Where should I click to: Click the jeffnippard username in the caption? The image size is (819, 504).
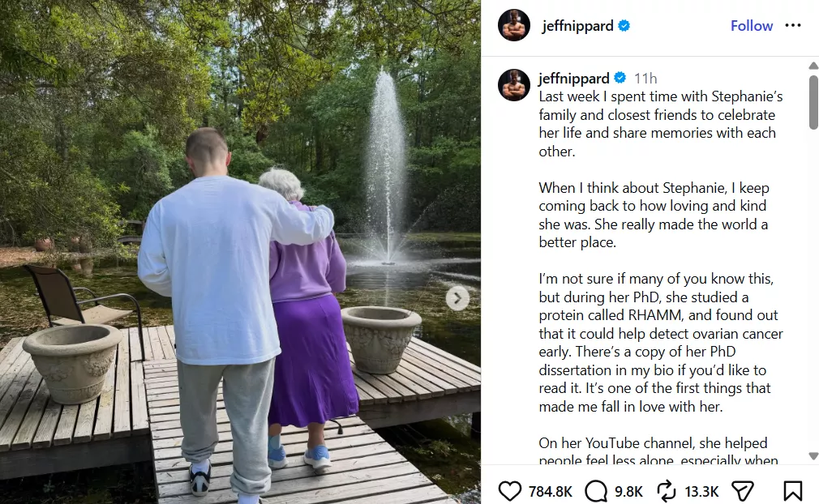pos(574,79)
